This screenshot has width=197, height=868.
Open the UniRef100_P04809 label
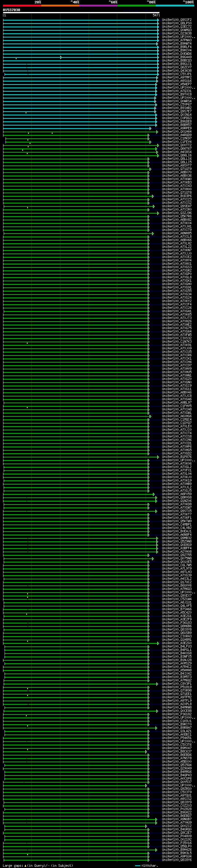176,836
